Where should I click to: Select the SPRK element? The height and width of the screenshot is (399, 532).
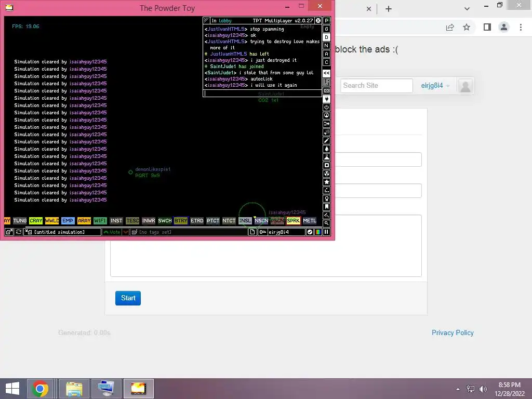point(293,220)
